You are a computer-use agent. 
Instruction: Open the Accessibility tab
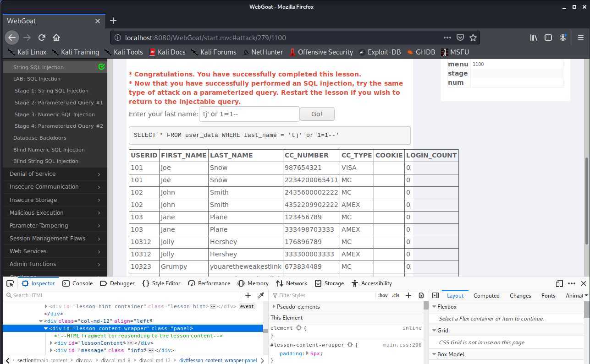(x=371, y=283)
